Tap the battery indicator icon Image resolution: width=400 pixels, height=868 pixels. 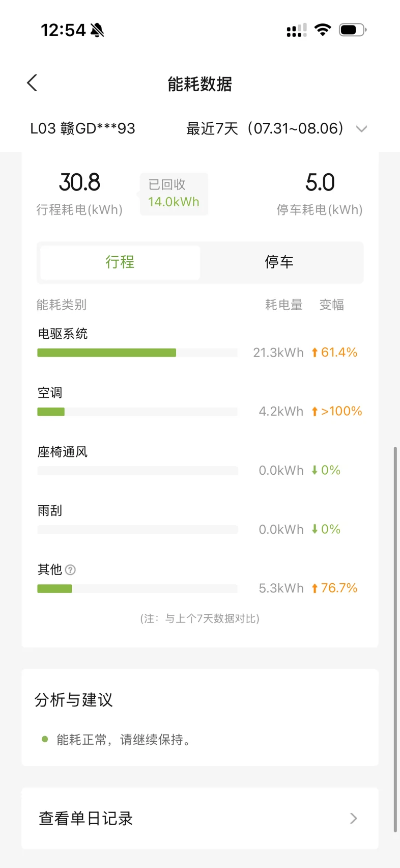353,30
